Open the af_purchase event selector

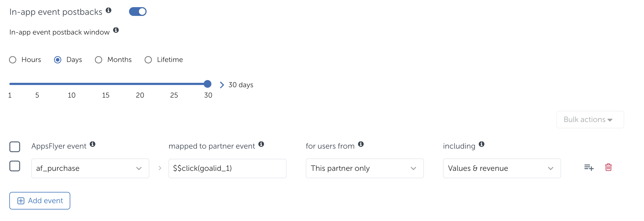coord(90,168)
